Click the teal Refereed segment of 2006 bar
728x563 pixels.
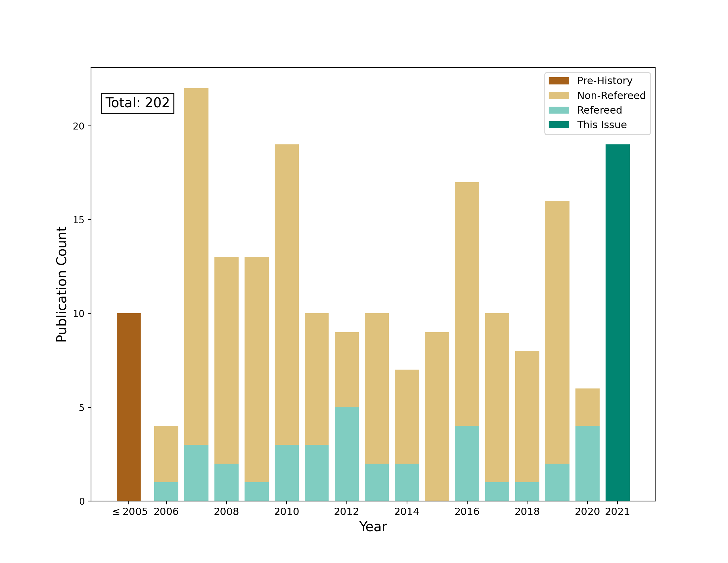[x=166, y=491]
